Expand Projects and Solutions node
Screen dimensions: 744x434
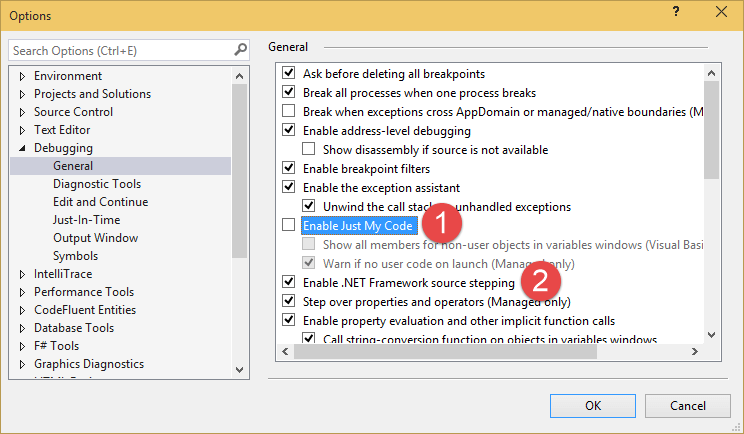click(23, 94)
